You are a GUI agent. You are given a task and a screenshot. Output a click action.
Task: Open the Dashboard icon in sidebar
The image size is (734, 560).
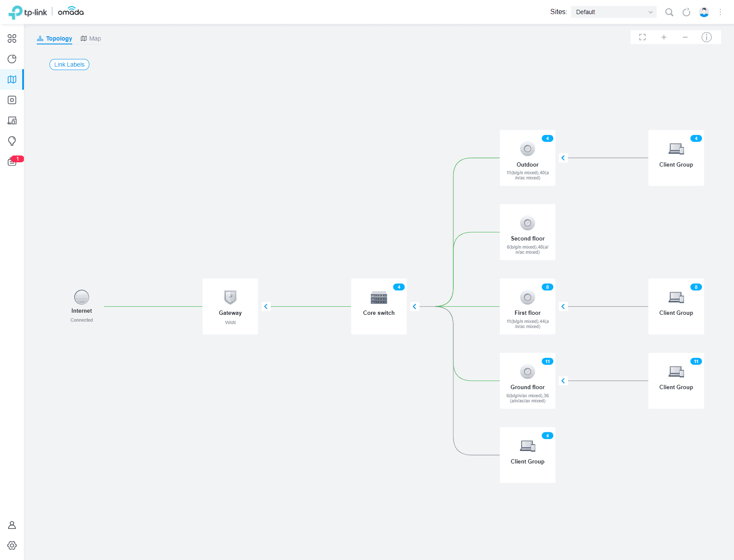point(12,38)
